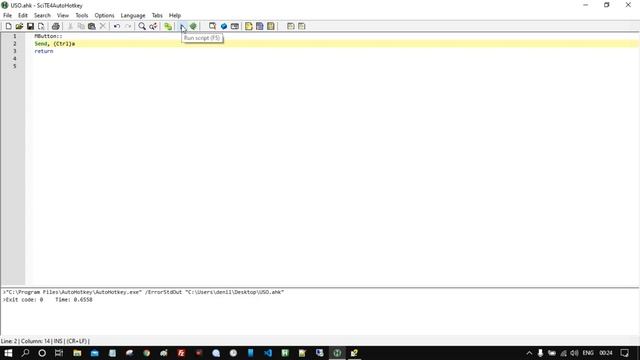Click the ENG language indicator

588,353
